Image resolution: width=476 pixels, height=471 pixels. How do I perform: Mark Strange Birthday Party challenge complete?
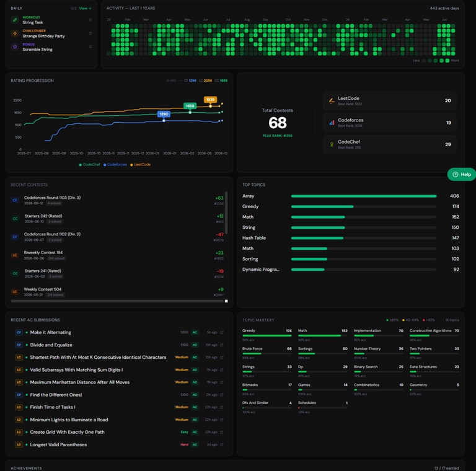(x=90, y=33)
